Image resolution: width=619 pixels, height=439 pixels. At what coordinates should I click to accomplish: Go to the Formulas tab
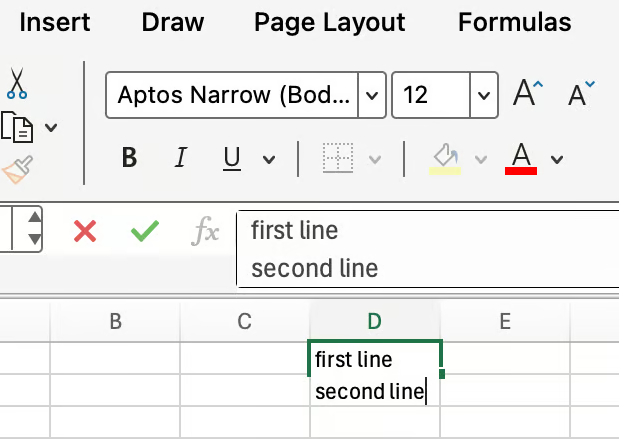[514, 22]
